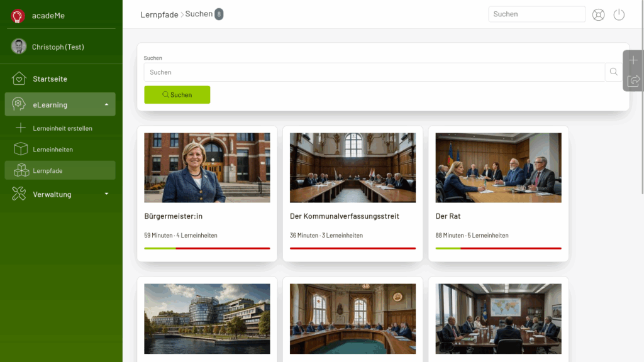Open Startseite menu entry

[60, 79]
